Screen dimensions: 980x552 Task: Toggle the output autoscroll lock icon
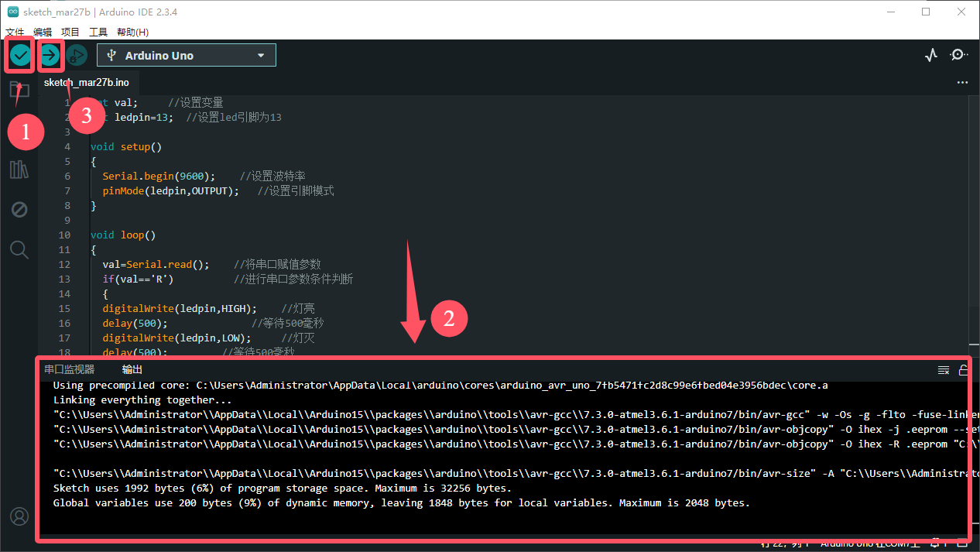pyautogui.click(x=963, y=370)
